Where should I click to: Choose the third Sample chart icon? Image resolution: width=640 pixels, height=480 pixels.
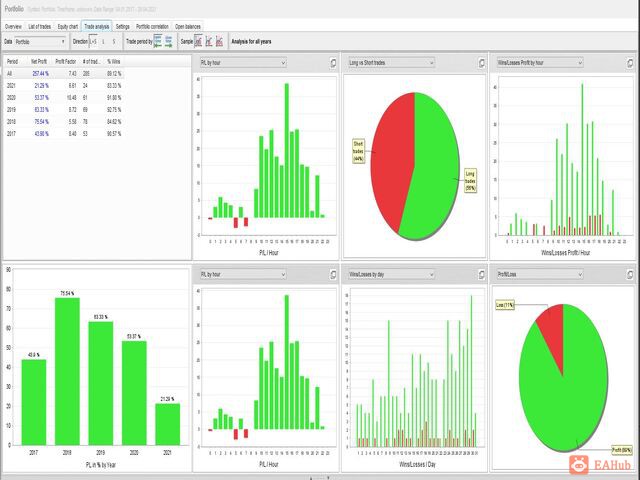coord(219,41)
